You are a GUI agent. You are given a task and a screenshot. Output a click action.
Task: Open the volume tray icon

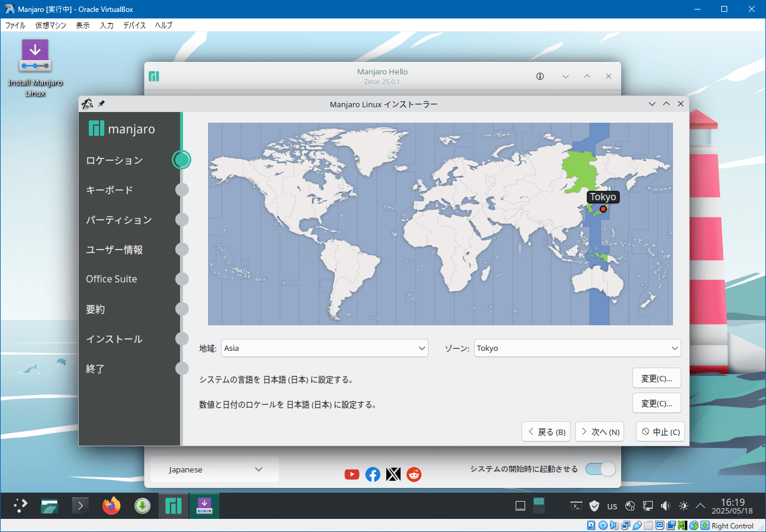tap(665, 506)
